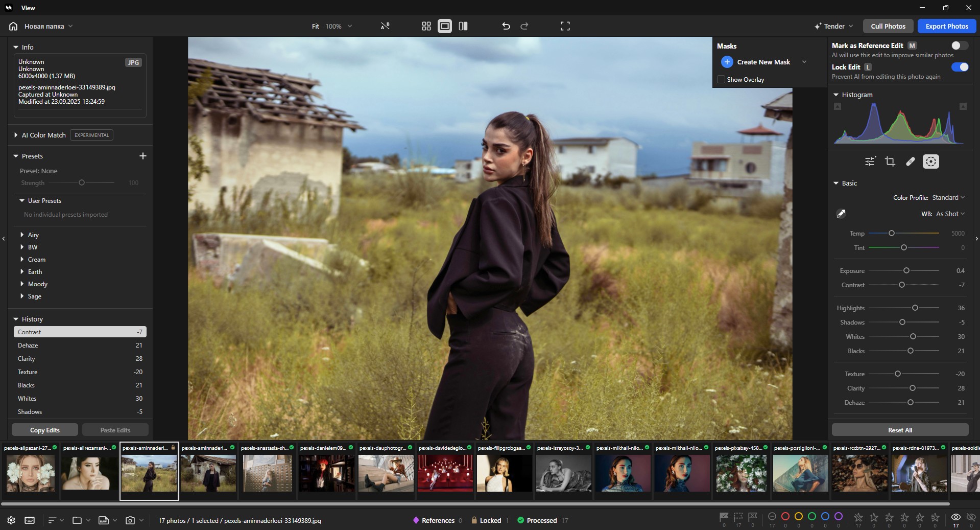Image resolution: width=980 pixels, height=530 pixels.
Task: Add a new preset with plus icon
Action: click(x=143, y=156)
